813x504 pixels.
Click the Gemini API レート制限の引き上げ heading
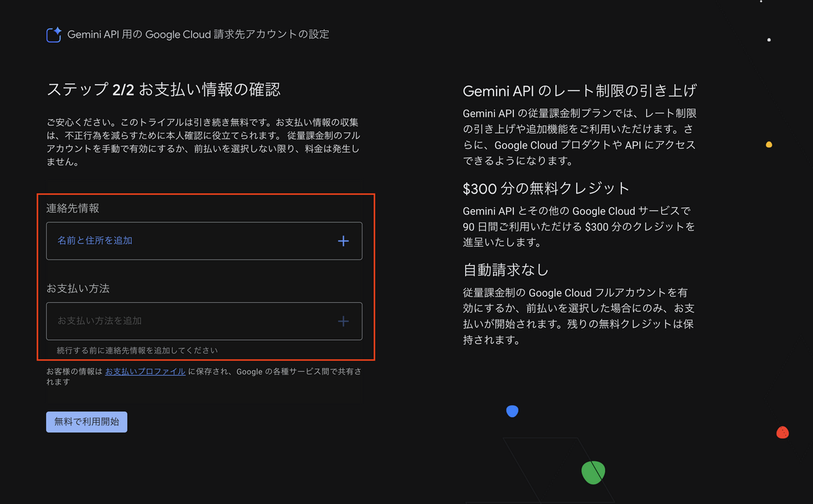click(x=579, y=90)
